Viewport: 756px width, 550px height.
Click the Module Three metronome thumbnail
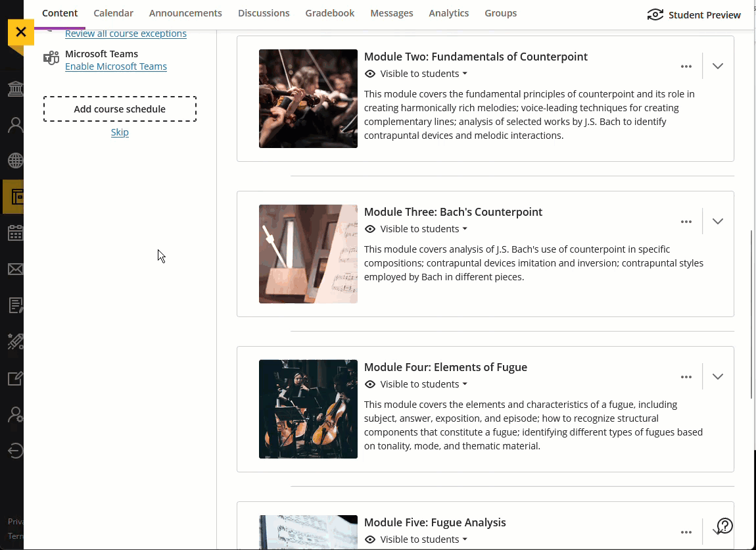coord(308,254)
